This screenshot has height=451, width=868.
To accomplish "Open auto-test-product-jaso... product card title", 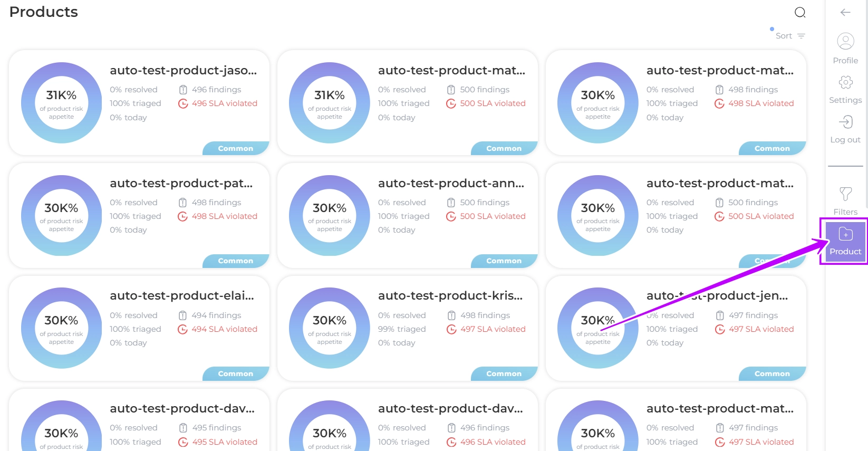I will pyautogui.click(x=183, y=70).
